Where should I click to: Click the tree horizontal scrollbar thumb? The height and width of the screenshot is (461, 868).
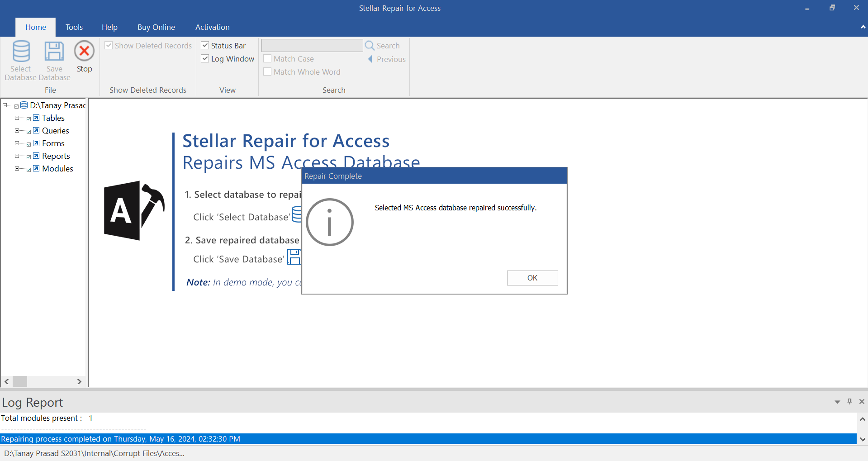pyautogui.click(x=20, y=381)
